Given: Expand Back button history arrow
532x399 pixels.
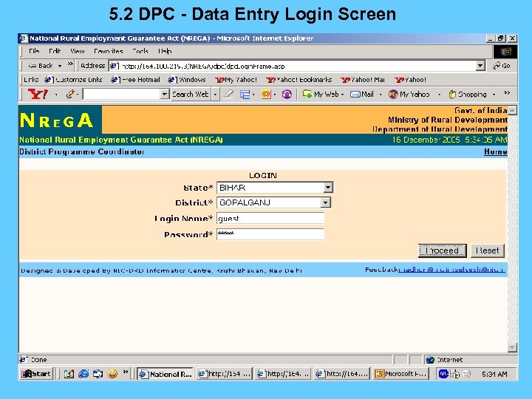Looking at the screenshot, I should click(60, 66).
